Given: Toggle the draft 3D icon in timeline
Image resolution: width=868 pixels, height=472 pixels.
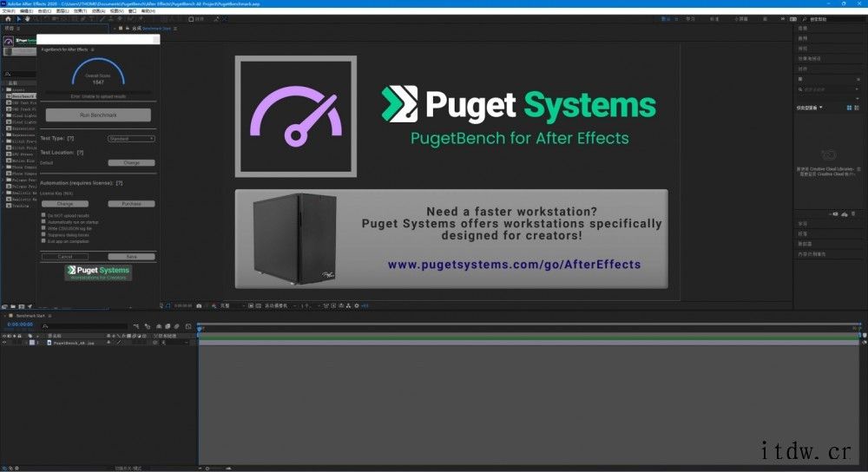Looking at the screenshot, I should pos(148,326).
